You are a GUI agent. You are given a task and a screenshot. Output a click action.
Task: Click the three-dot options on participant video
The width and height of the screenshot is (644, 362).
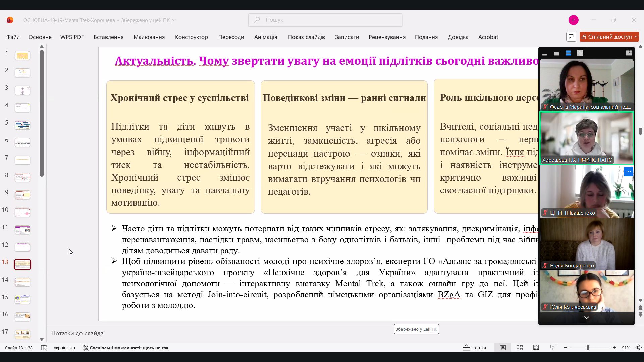pos(628,171)
